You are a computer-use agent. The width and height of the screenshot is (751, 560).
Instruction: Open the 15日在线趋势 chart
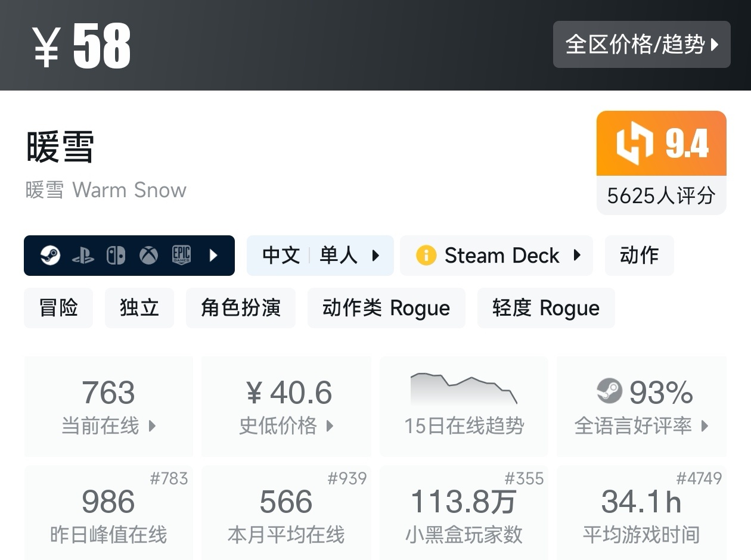tap(464, 406)
